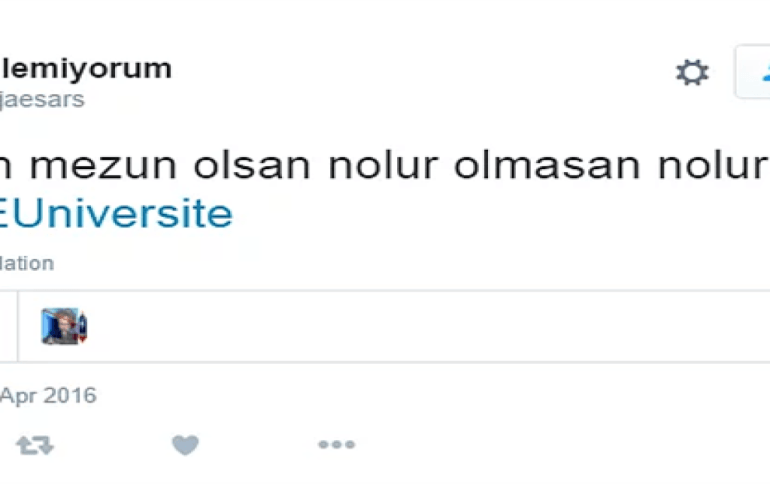Show the tweet translation link
This screenshot has width=770, height=485.
(27, 264)
